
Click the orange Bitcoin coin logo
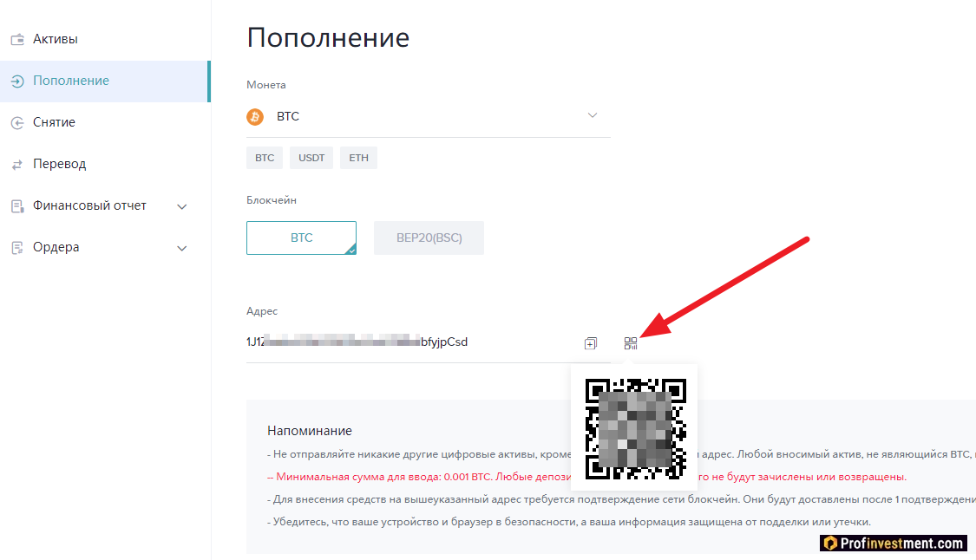(255, 116)
